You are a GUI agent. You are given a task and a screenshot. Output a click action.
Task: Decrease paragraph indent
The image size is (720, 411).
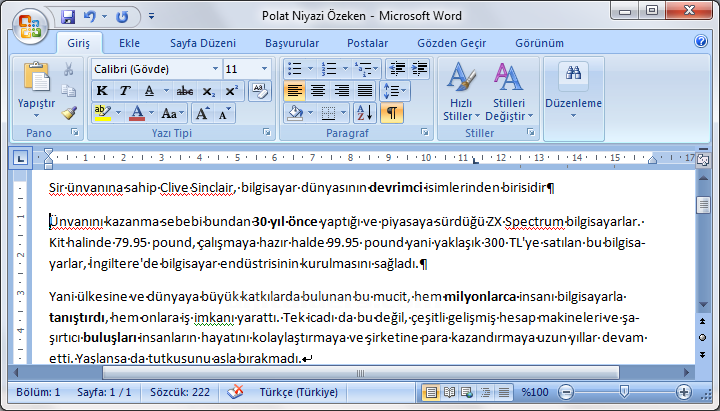coord(397,69)
